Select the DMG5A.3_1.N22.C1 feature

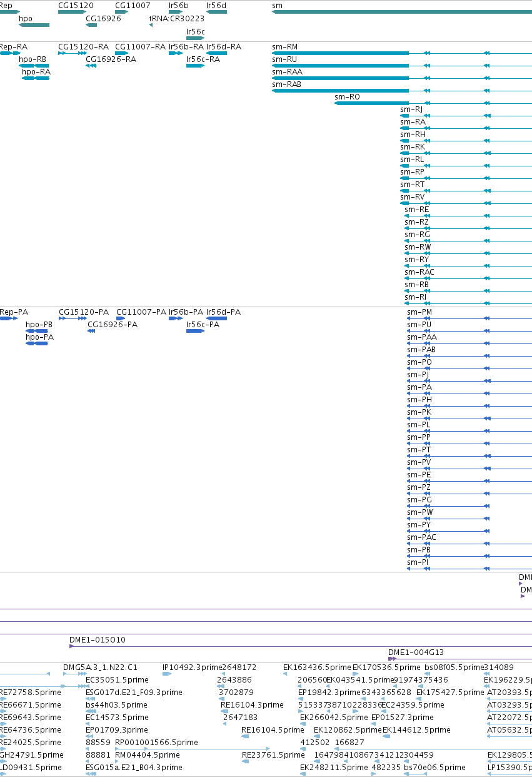pos(75,674)
